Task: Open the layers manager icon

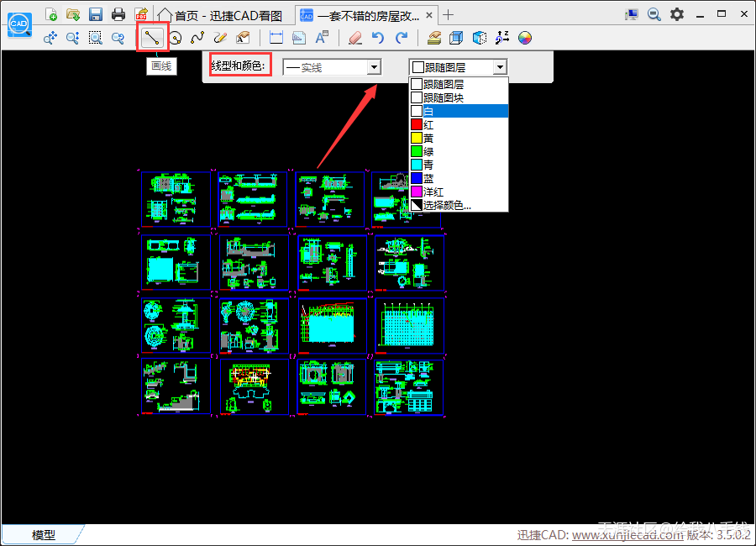Action: tap(434, 38)
